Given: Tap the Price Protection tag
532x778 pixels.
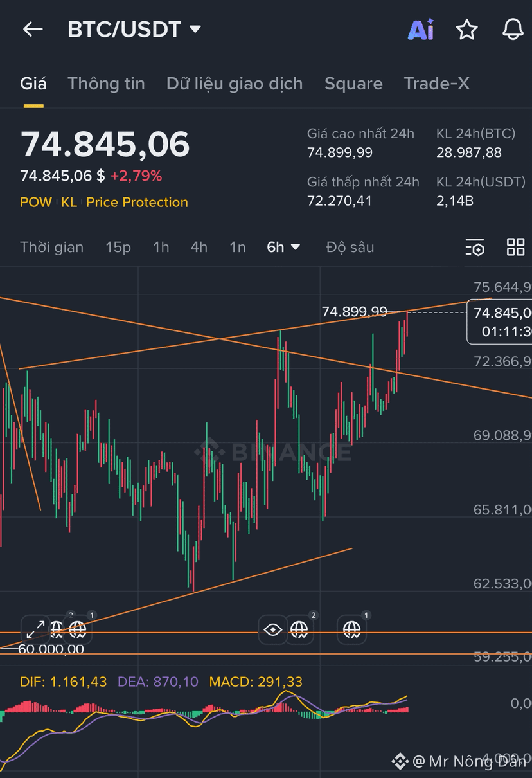Looking at the screenshot, I should coord(137,202).
